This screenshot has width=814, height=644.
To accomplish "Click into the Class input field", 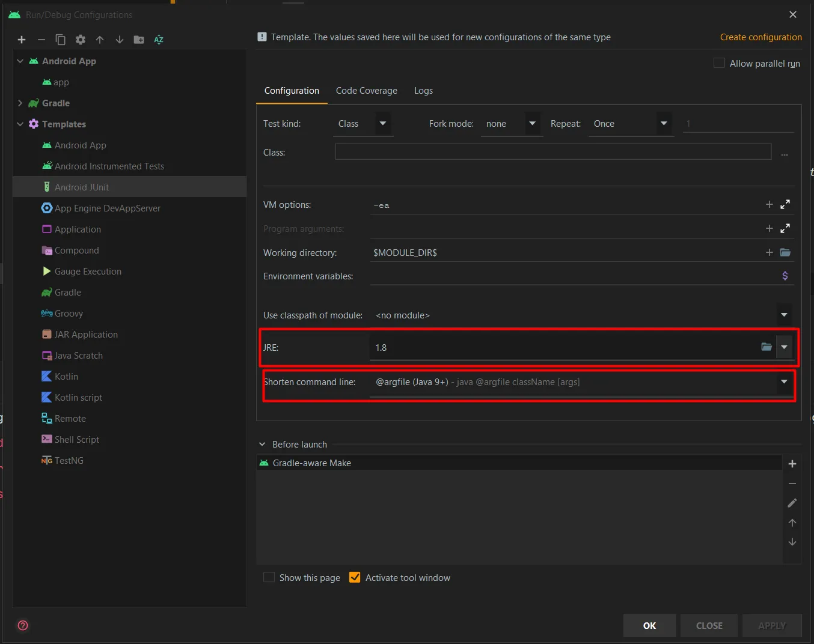I will [552, 152].
